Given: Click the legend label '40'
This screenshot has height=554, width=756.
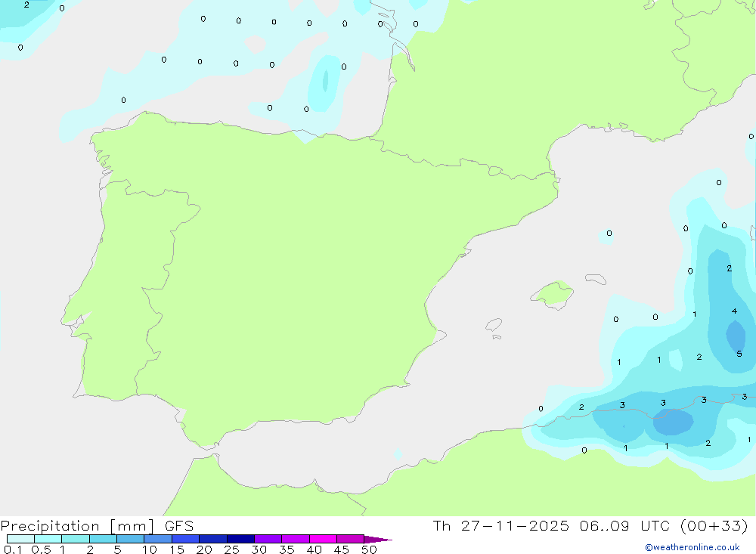Looking at the screenshot, I should pyautogui.click(x=314, y=549).
